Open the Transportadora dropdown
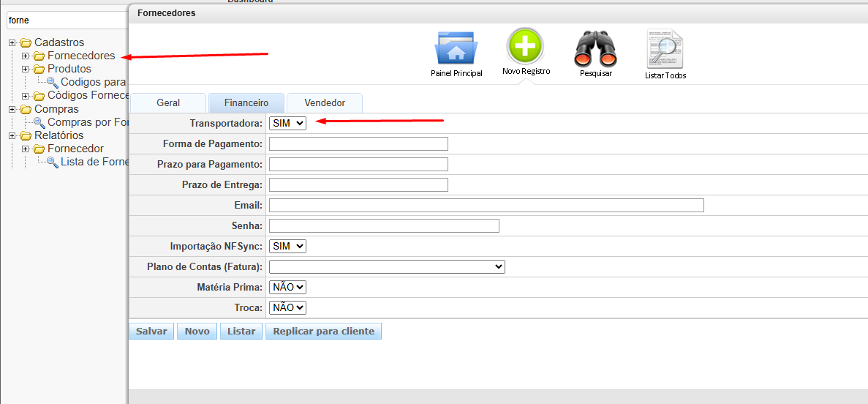The height and width of the screenshot is (404, 868). click(287, 124)
